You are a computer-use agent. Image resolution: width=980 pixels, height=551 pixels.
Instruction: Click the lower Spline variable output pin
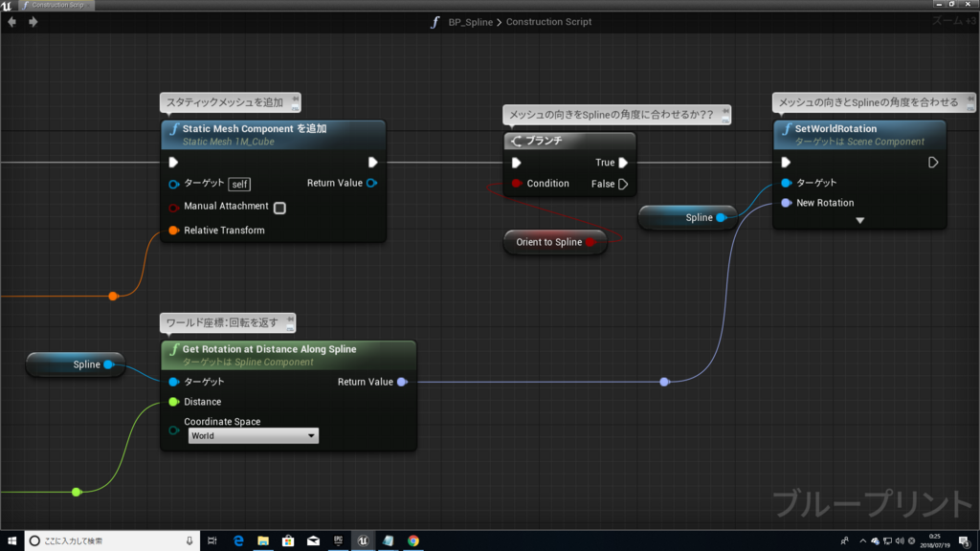109,364
